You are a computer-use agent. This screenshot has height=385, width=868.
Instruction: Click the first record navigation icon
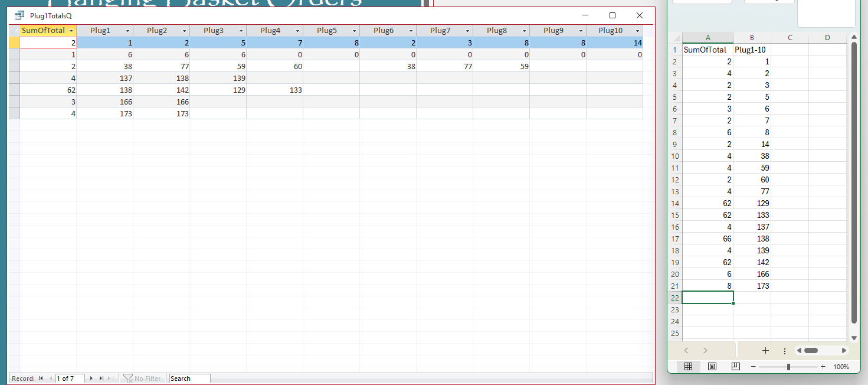pos(40,379)
